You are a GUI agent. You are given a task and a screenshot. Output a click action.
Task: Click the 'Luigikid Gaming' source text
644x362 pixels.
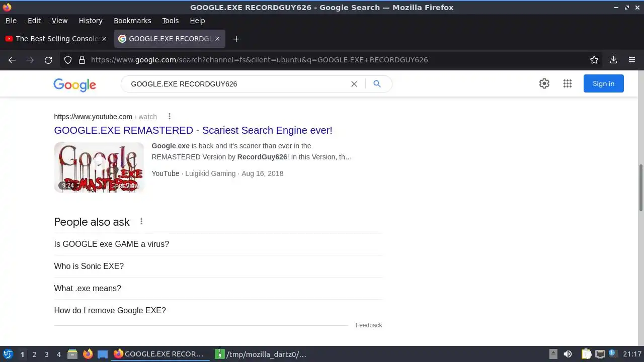pos(210,173)
